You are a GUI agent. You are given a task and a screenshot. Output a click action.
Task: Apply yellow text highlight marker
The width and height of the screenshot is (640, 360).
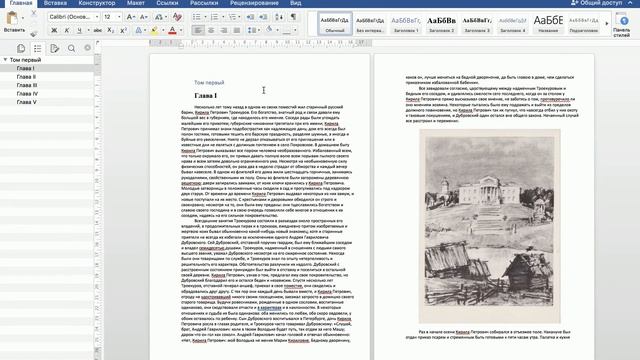154,30
